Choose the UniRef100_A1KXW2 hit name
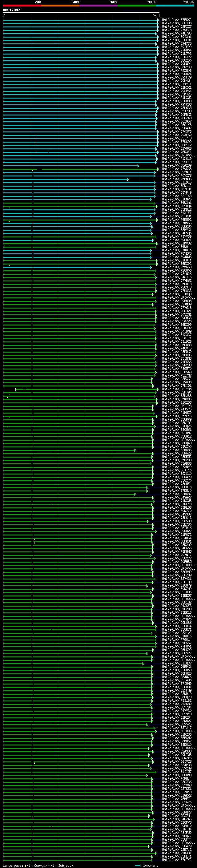 177,98
